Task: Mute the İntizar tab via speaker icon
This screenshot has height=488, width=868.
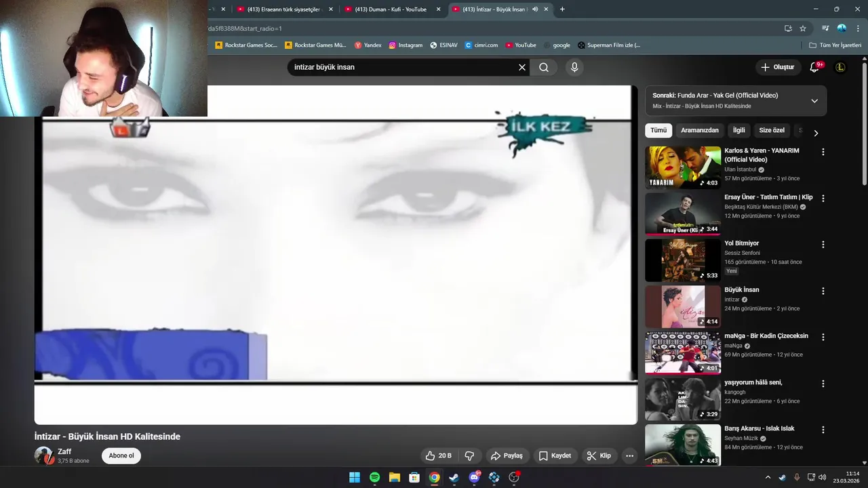Action: tap(535, 9)
